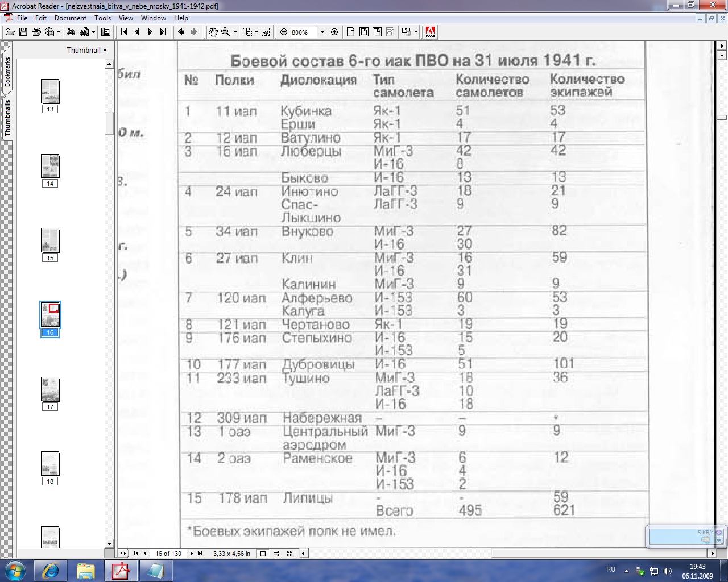Image resolution: width=728 pixels, height=582 pixels.
Task: Open the File menu
Action: [22, 18]
